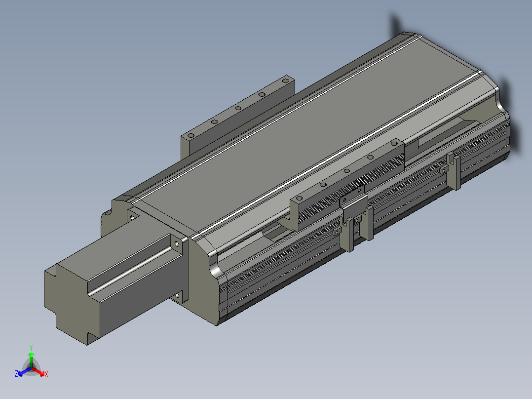This screenshot has height=399, width=532.
Task: Click the green Y axis arrow on triad
Action: click(x=31, y=359)
